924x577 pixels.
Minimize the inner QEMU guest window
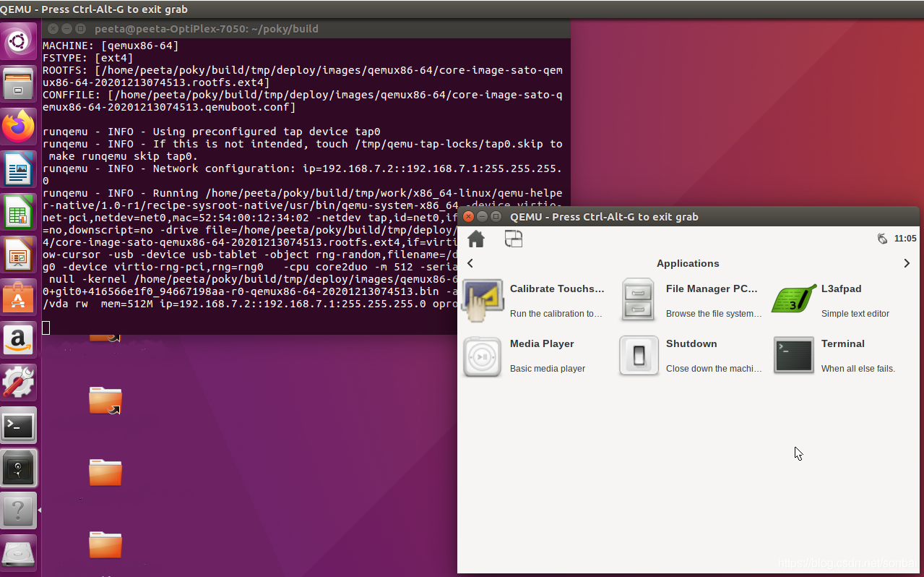tap(483, 216)
